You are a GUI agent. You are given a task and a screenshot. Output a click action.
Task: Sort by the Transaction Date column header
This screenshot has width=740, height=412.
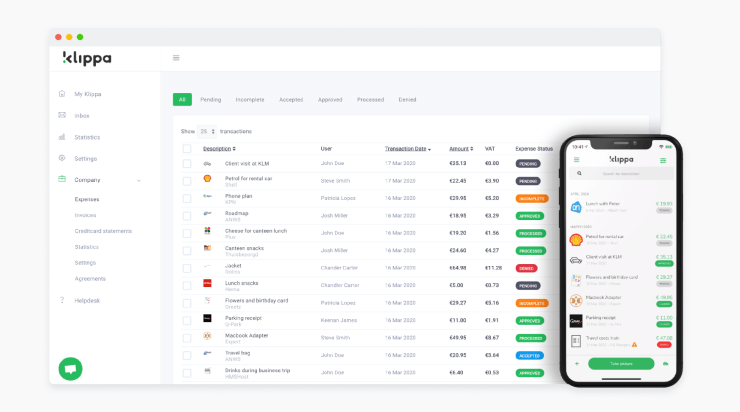pos(408,149)
